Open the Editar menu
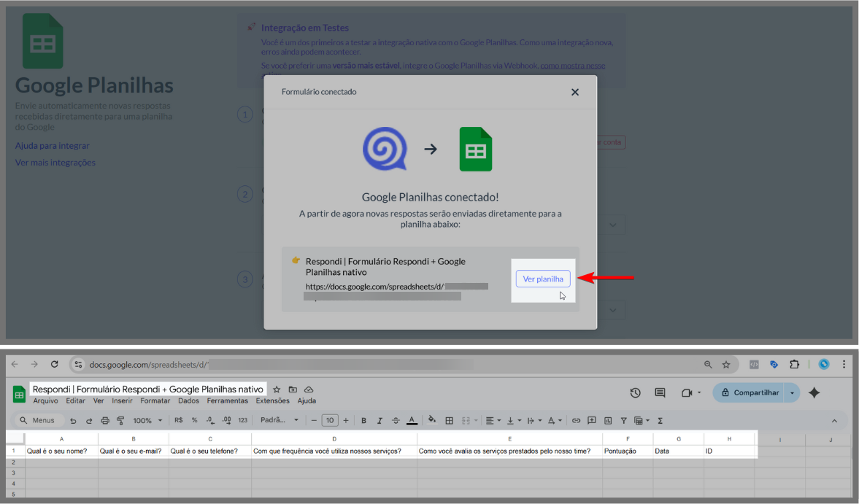The image size is (859, 504). click(x=76, y=400)
